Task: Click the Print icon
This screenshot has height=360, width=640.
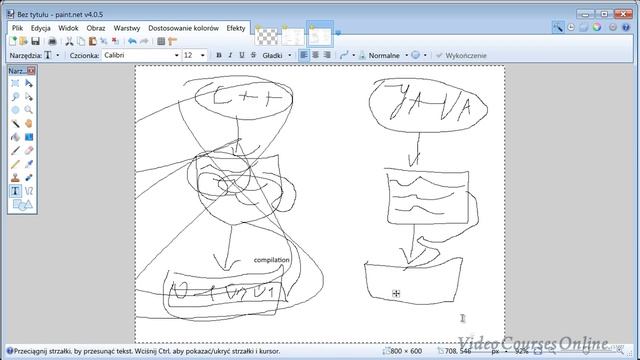Action: (52, 41)
